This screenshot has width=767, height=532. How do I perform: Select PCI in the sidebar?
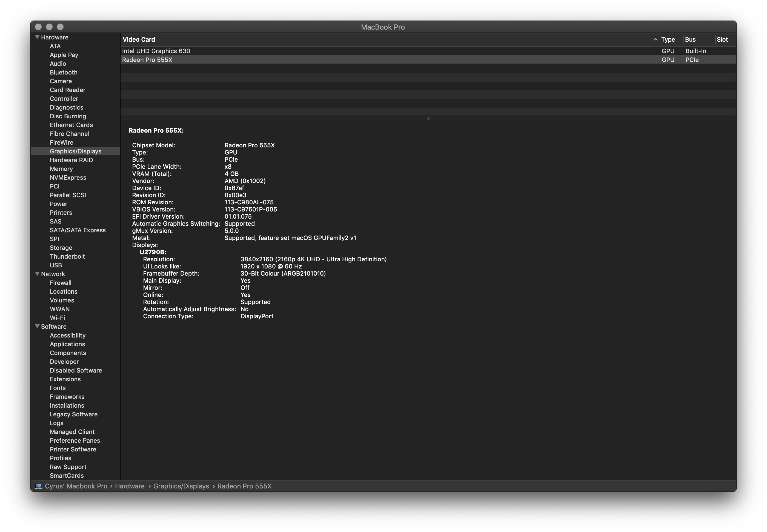(x=54, y=186)
